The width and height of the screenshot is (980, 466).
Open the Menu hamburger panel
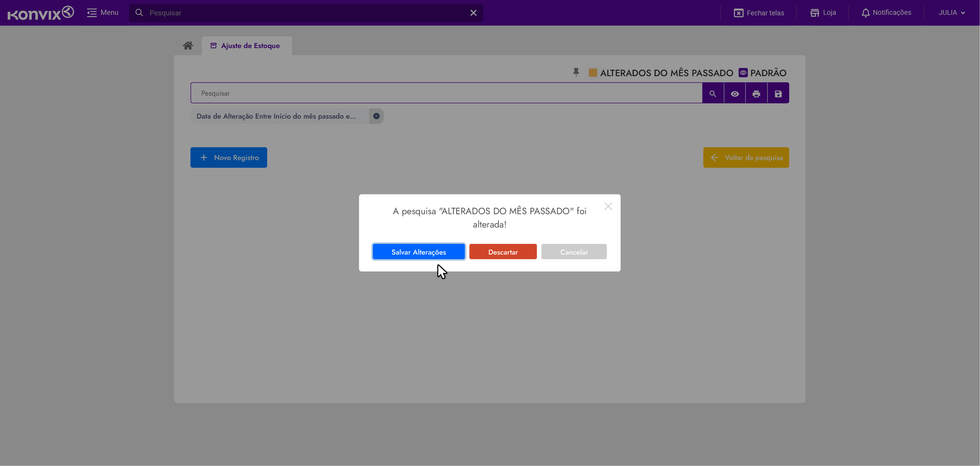(103, 13)
